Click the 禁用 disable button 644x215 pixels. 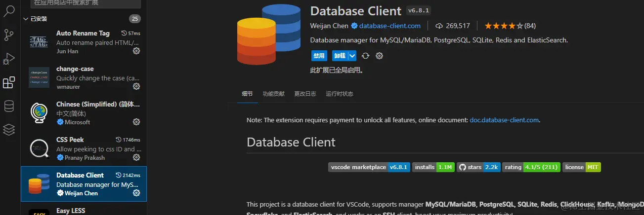(x=319, y=56)
